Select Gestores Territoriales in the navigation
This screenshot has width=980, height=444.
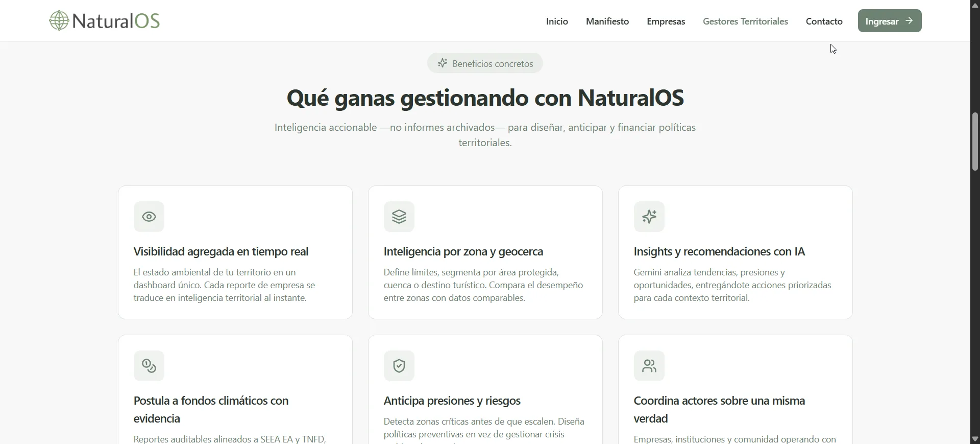click(746, 21)
